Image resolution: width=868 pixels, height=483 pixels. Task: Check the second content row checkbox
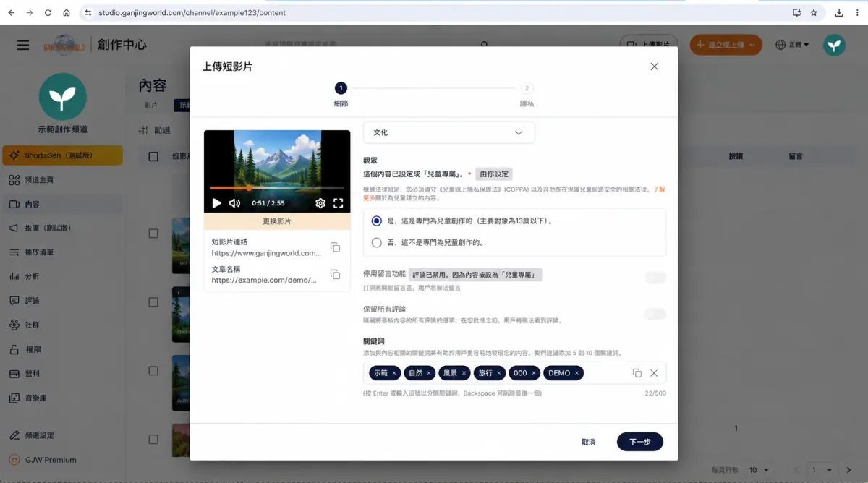pyautogui.click(x=153, y=302)
